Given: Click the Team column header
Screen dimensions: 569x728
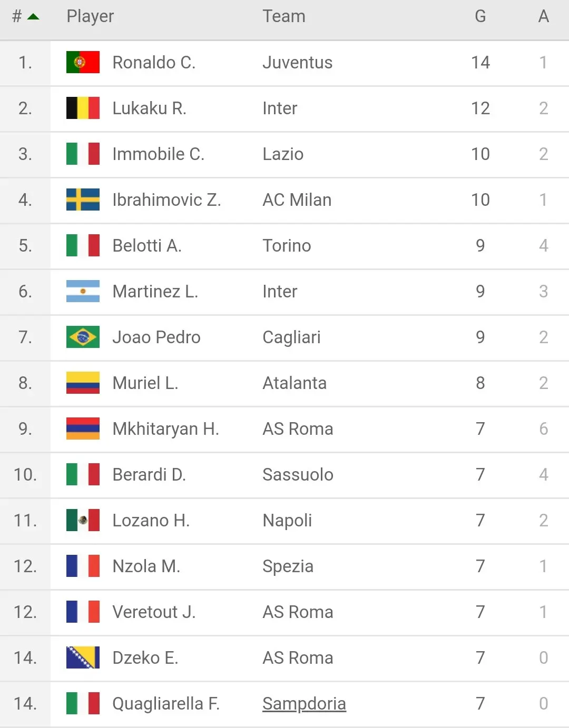Looking at the screenshot, I should [x=284, y=16].
